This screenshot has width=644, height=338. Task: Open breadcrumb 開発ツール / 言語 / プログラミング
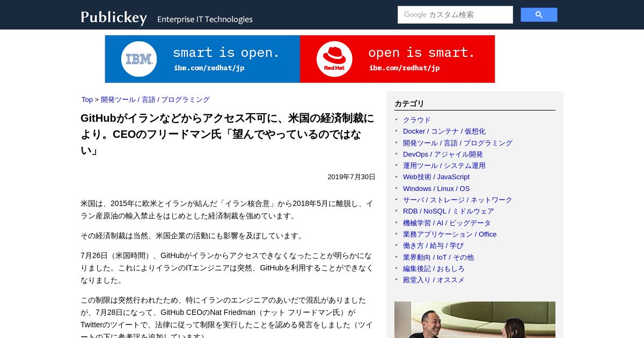pyautogui.click(x=155, y=100)
